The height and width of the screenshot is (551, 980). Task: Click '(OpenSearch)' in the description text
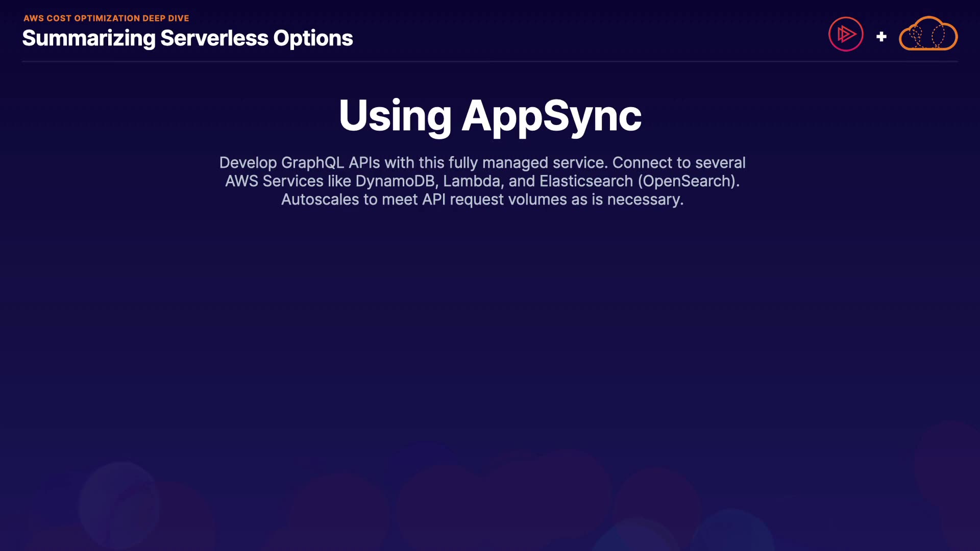pyautogui.click(x=688, y=181)
